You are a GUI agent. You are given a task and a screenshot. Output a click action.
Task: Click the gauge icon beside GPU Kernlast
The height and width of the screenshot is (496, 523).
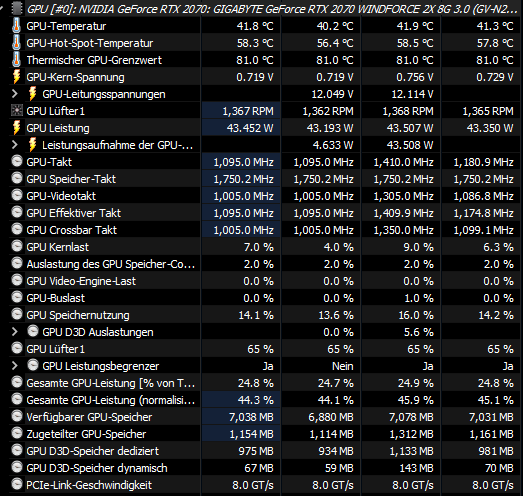click(x=17, y=246)
